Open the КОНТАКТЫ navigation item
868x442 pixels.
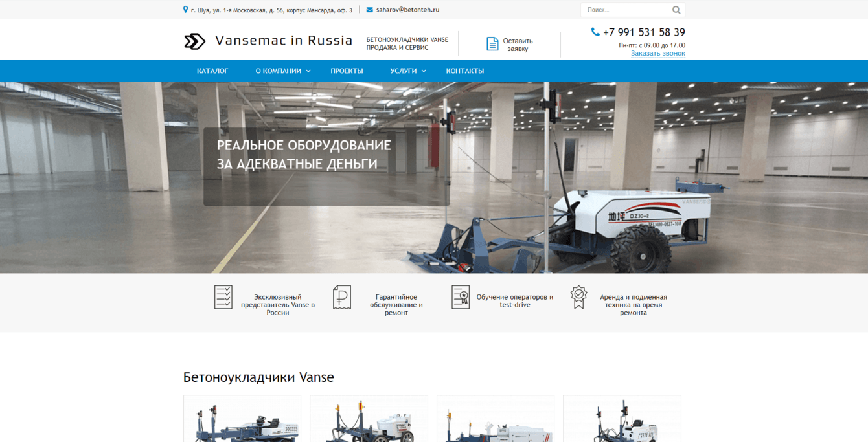click(464, 71)
